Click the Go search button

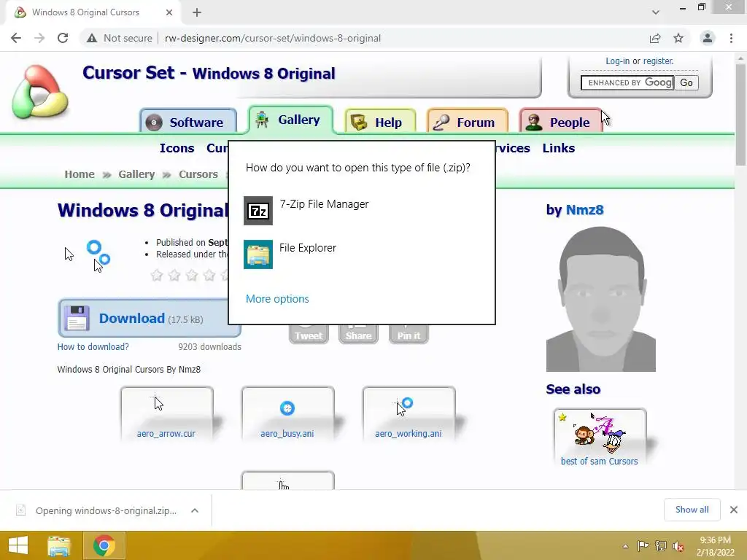(686, 82)
